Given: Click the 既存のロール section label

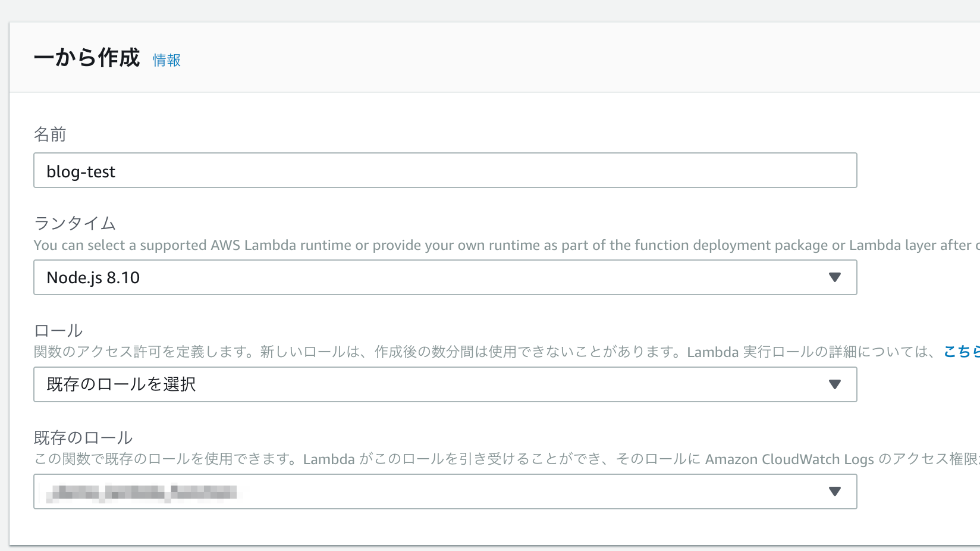Looking at the screenshot, I should click(83, 437).
